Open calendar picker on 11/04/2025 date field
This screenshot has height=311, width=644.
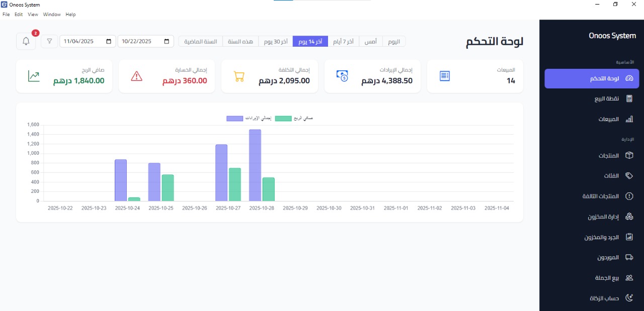(109, 41)
